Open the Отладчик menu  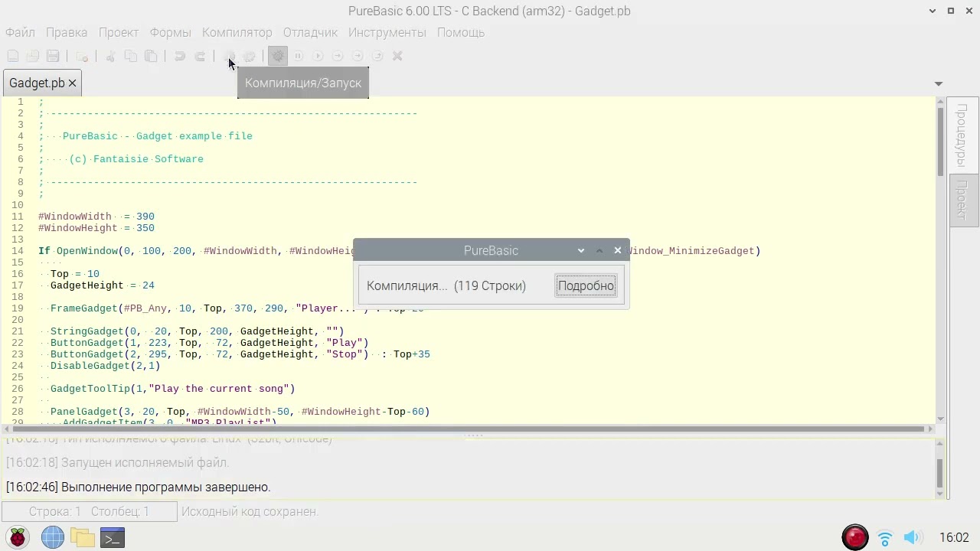310,32
